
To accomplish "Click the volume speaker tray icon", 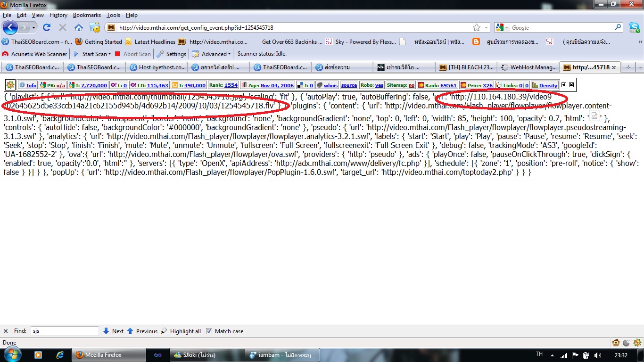I will coord(598,354).
